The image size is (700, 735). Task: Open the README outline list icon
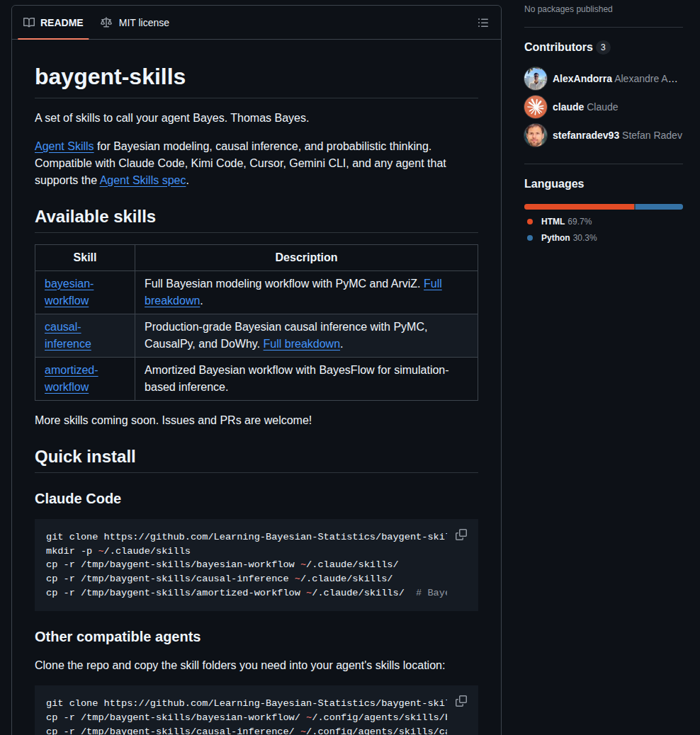pyautogui.click(x=482, y=23)
